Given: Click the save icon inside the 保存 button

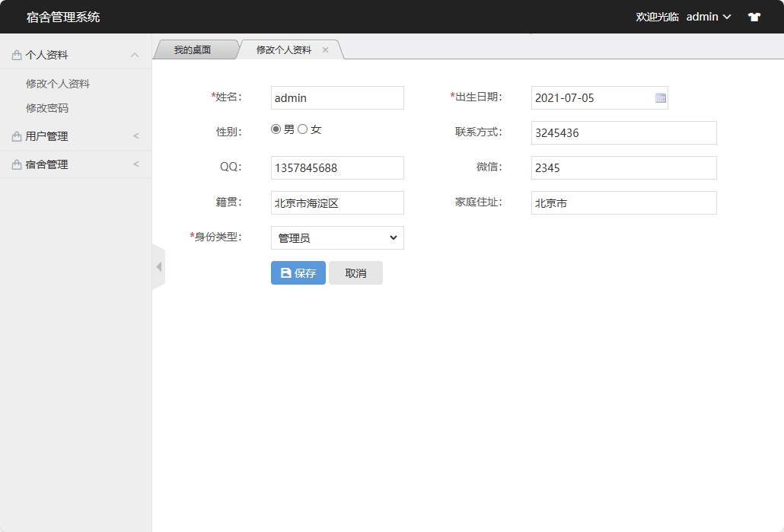Looking at the screenshot, I should click(286, 272).
